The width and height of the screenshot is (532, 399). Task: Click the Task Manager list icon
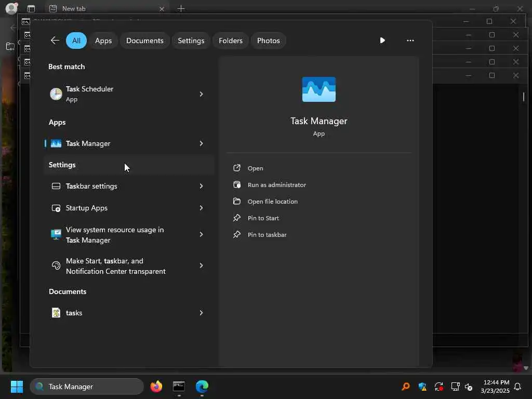click(x=56, y=143)
